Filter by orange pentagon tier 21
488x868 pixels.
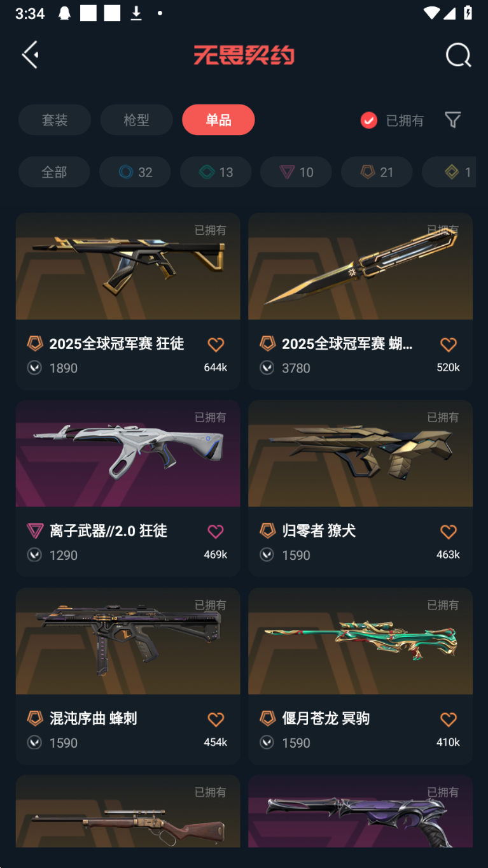coord(377,172)
